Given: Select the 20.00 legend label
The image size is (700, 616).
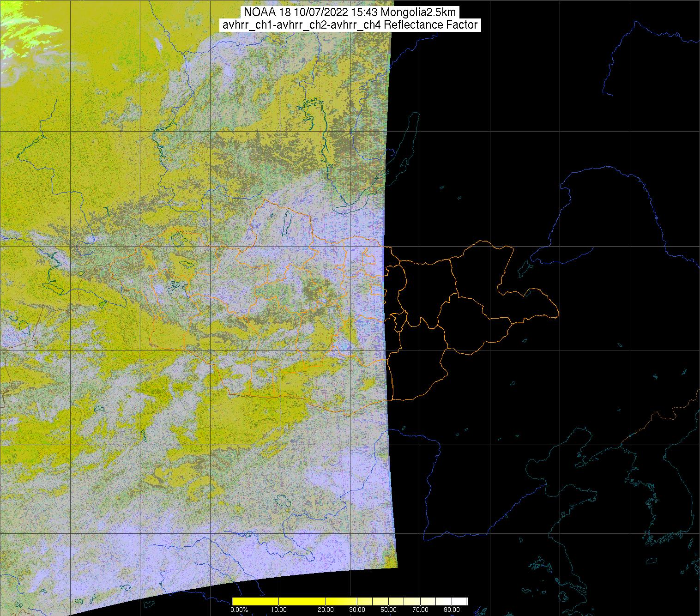Looking at the screenshot, I should pyautogui.click(x=326, y=610).
